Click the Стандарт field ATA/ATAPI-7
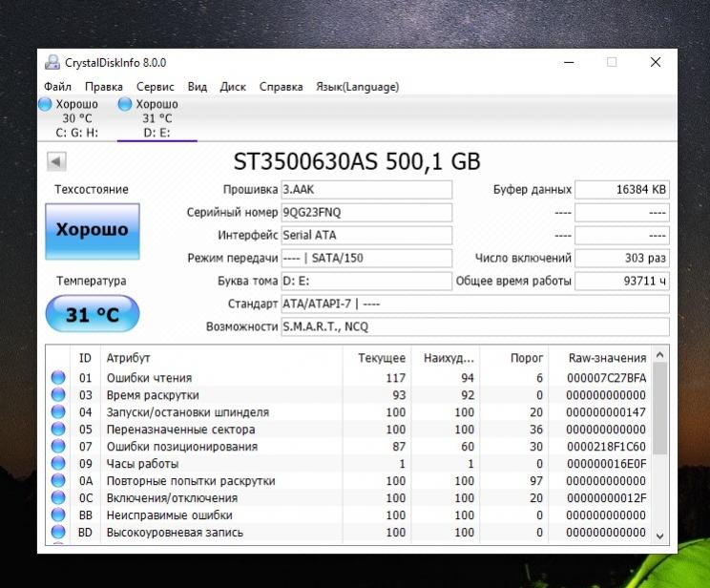The image size is (710, 588). click(475, 304)
